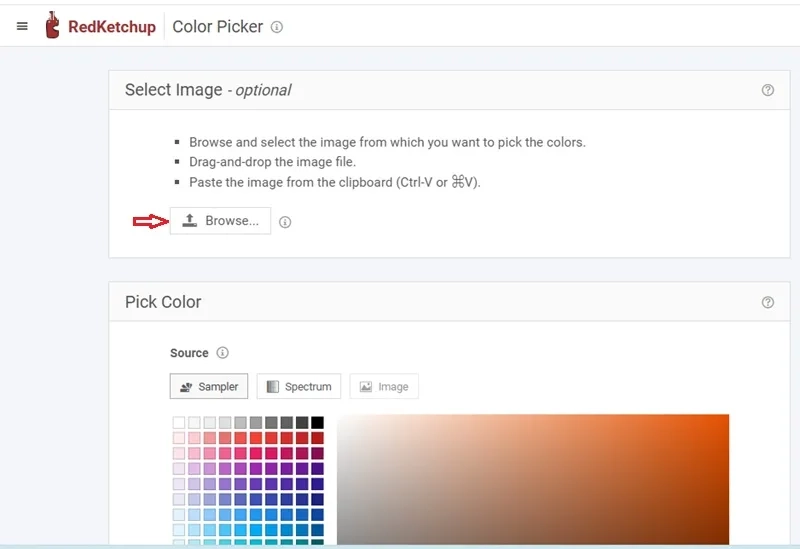Switch source to Sampler
The image size is (800, 549).
coord(209,387)
